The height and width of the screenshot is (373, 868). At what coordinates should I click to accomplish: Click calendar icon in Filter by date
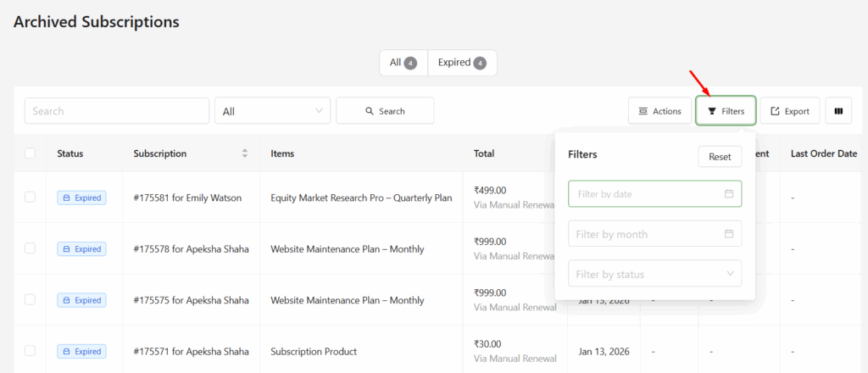pyautogui.click(x=728, y=194)
